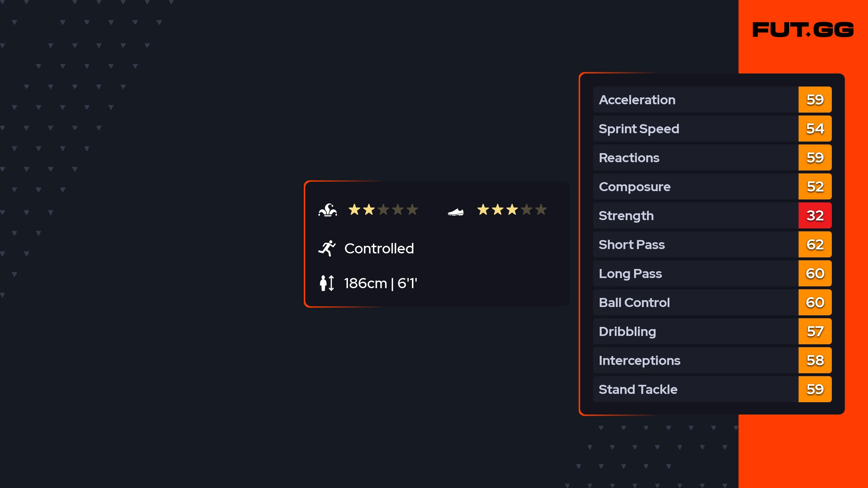
Task: Click the Reactions stat label
Action: click(629, 158)
